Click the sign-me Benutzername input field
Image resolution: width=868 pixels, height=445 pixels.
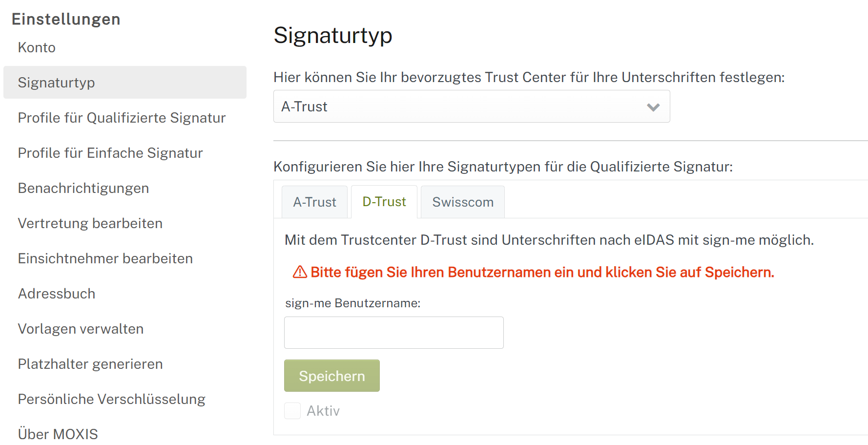[393, 333]
